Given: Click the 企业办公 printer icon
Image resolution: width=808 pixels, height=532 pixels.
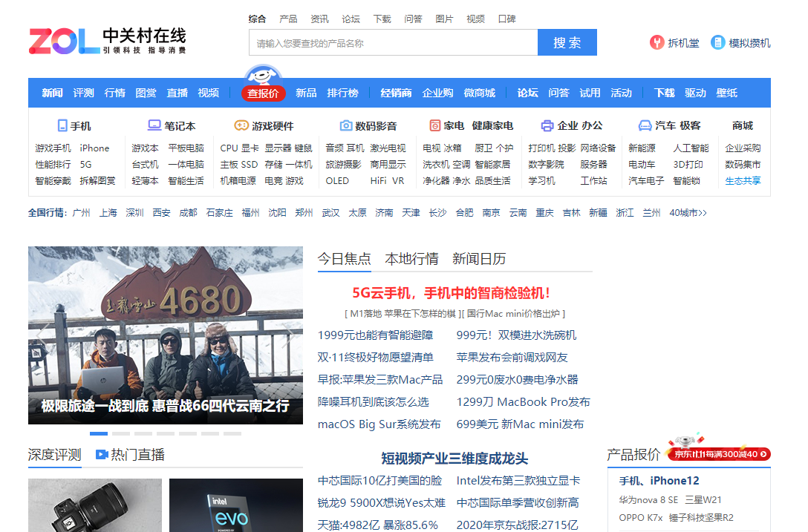Looking at the screenshot, I should coord(547,125).
